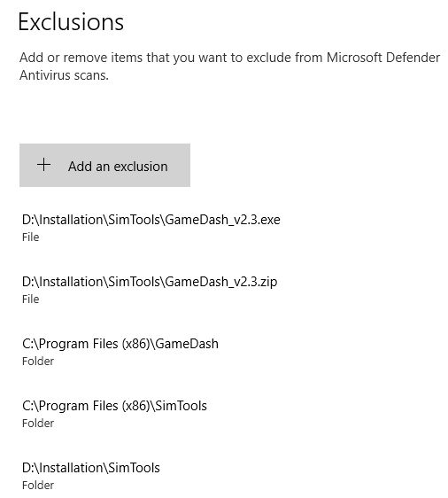Click the '.zip' extension in second path
Image resolution: width=448 pixels, height=498 pixels.
(266, 282)
